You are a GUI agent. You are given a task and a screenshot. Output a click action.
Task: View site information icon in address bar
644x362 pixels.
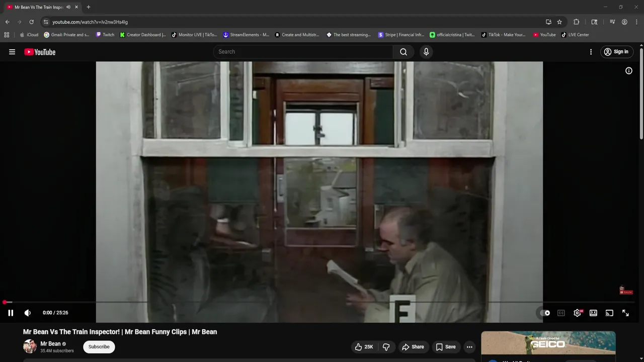pyautogui.click(x=46, y=22)
